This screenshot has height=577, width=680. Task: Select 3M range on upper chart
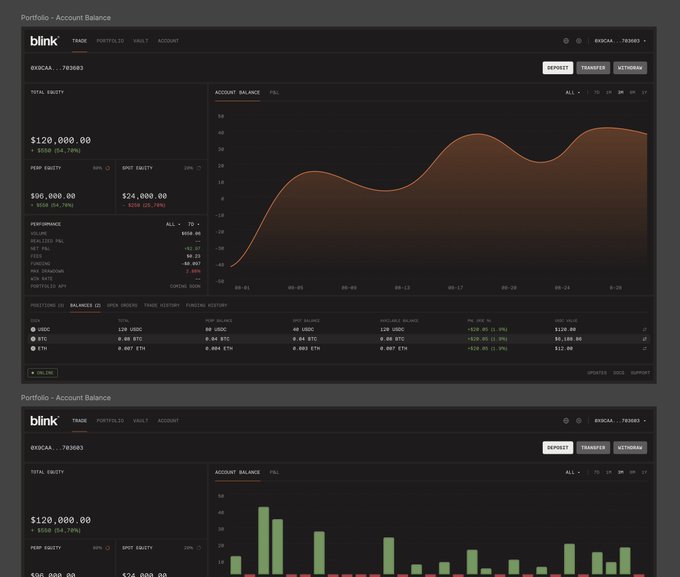pyautogui.click(x=621, y=92)
